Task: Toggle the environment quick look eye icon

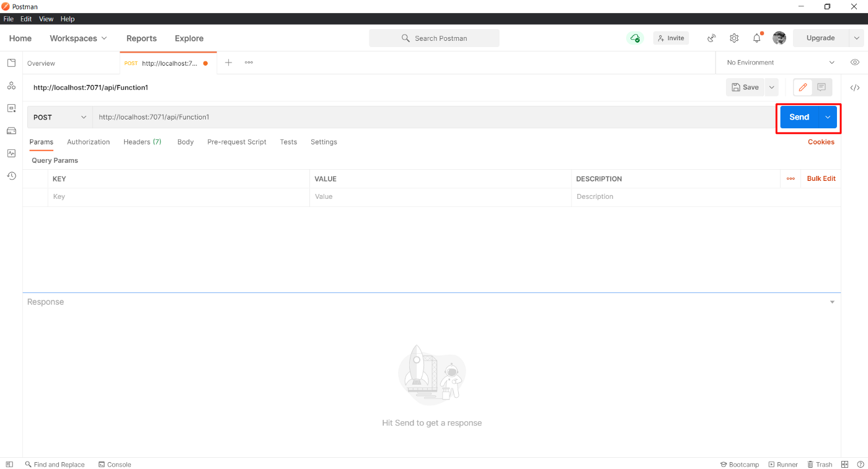Action: click(x=854, y=63)
